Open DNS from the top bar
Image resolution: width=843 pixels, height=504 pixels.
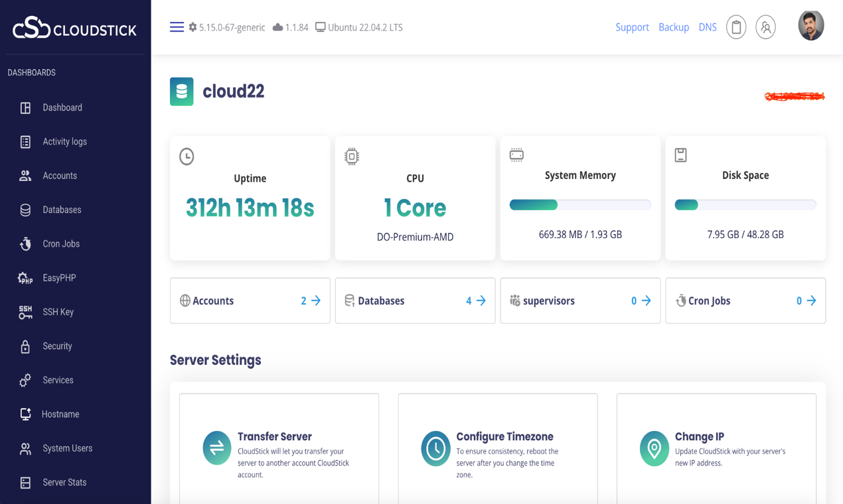click(x=708, y=27)
